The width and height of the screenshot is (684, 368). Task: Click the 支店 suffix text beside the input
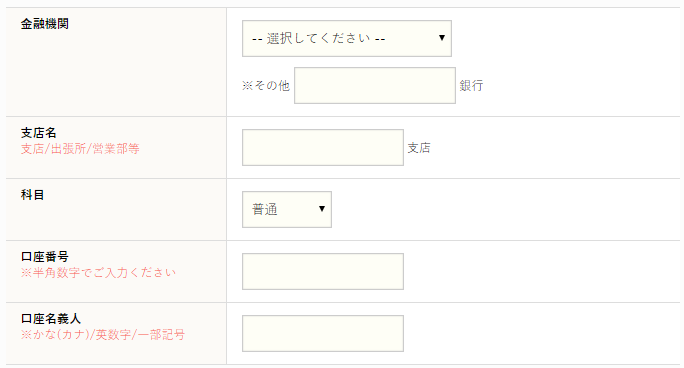tap(419, 148)
